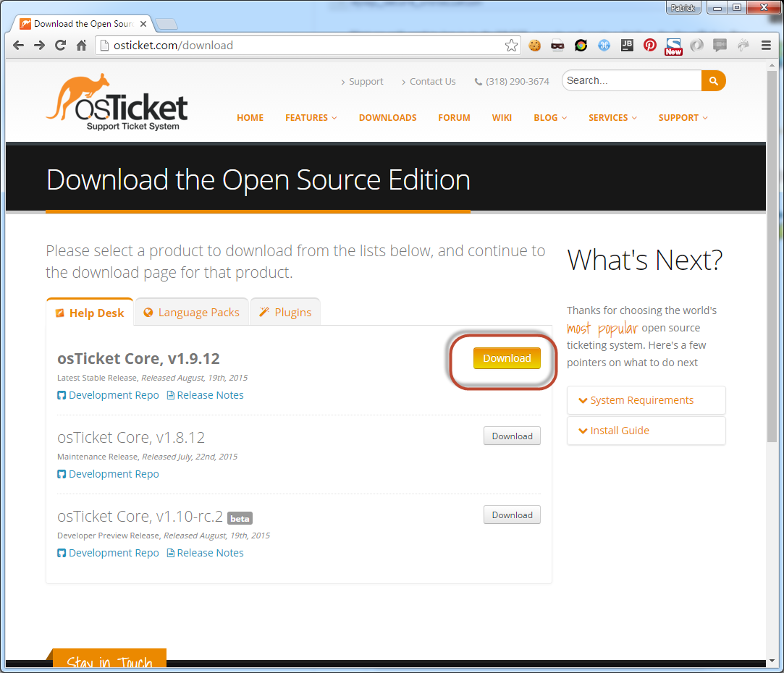Screen dimensions: 784x673
Task: Click the osTicket Core, v1.8.12 heading
Action: coord(131,438)
